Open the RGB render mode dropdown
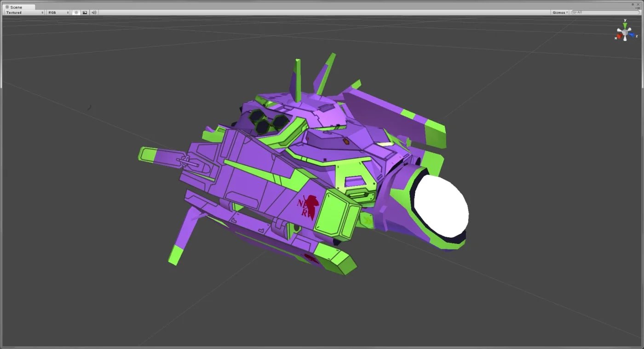Screen dimensions: 644x349 [58, 12]
